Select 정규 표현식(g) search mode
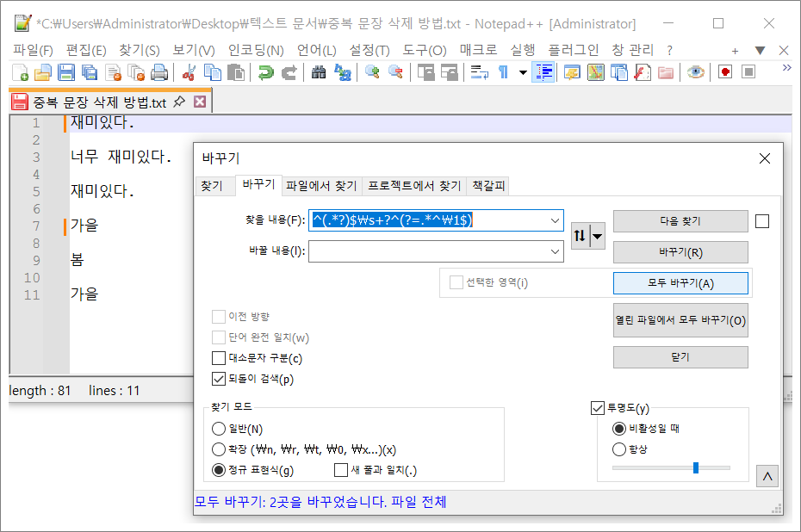This screenshot has height=532, width=801. click(219, 470)
